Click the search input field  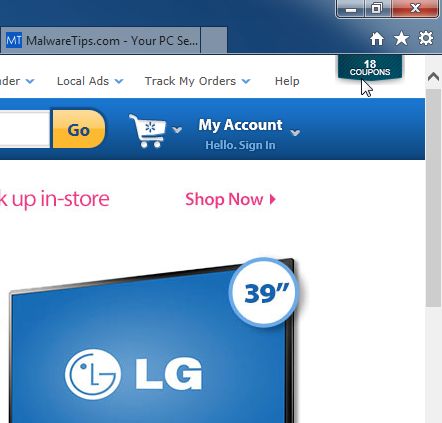25,129
